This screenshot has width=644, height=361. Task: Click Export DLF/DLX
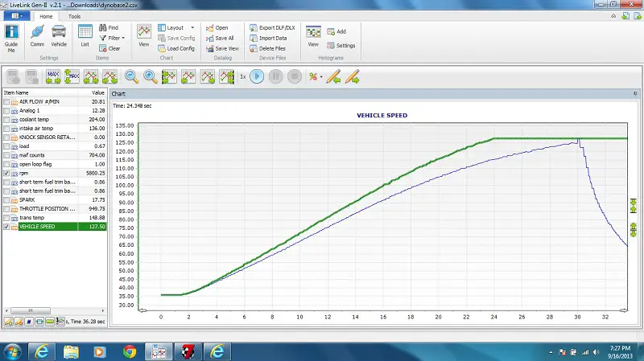click(x=272, y=27)
